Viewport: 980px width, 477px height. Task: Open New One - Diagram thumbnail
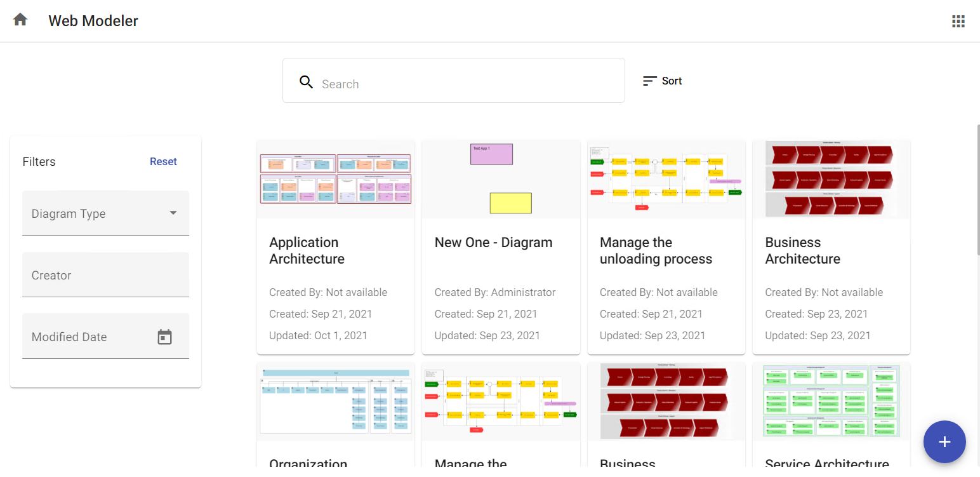[x=501, y=179]
